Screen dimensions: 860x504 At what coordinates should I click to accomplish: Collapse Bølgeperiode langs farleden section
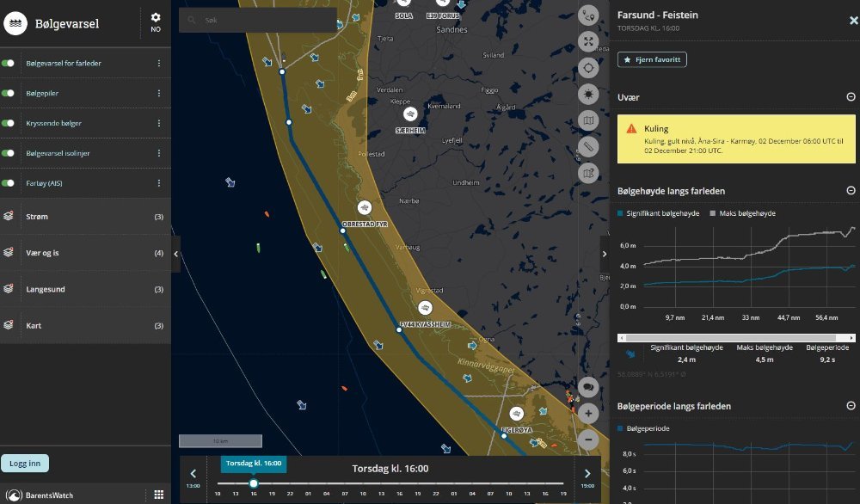tap(851, 406)
